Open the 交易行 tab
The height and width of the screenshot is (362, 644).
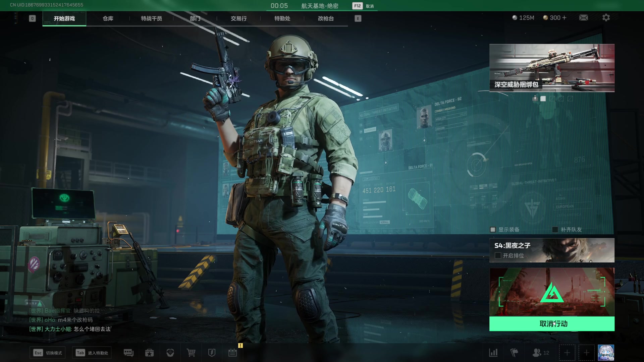(239, 18)
